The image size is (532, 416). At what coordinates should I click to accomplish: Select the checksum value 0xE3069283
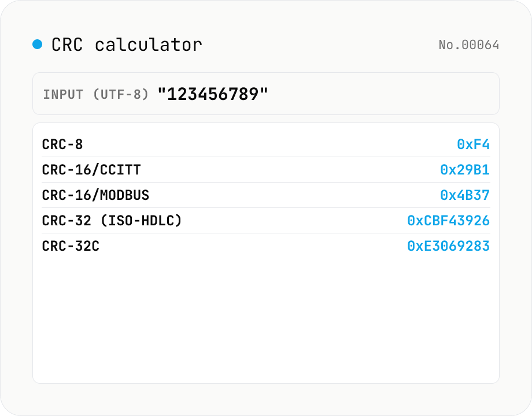point(448,246)
